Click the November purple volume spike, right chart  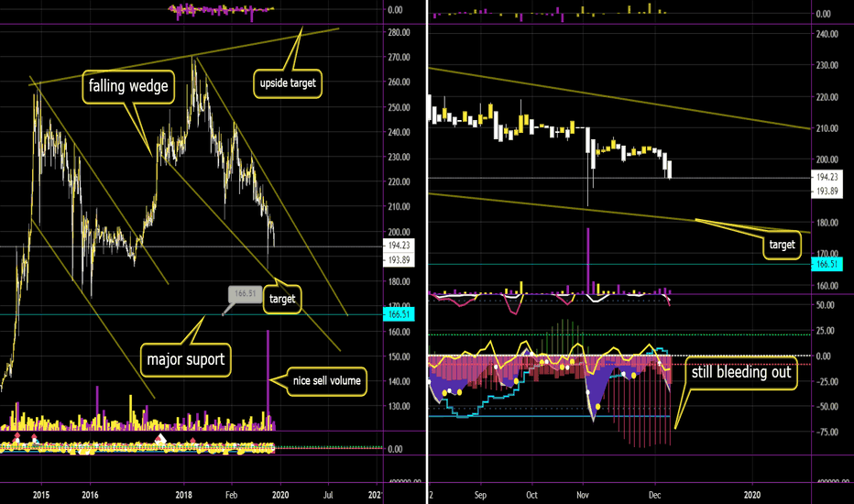click(588, 260)
